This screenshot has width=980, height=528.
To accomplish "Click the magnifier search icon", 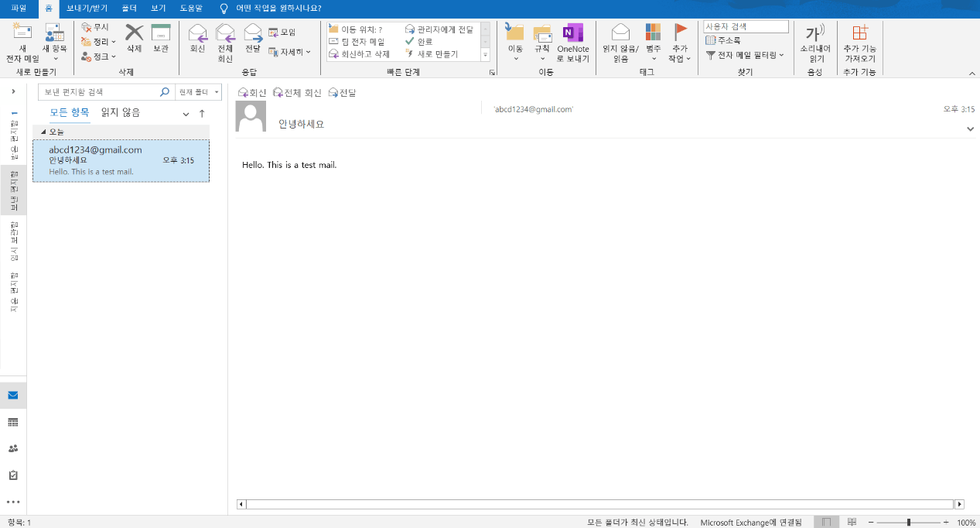I will click(x=165, y=92).
